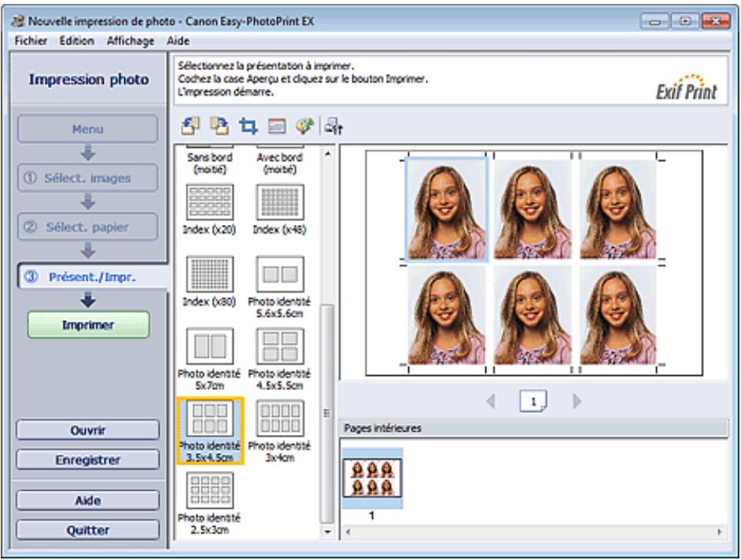The height and width of the screenshot is (560, 741).
Task: Select the bottom left photo in preview
Action: pyautogui.click(x=447, y=315)
